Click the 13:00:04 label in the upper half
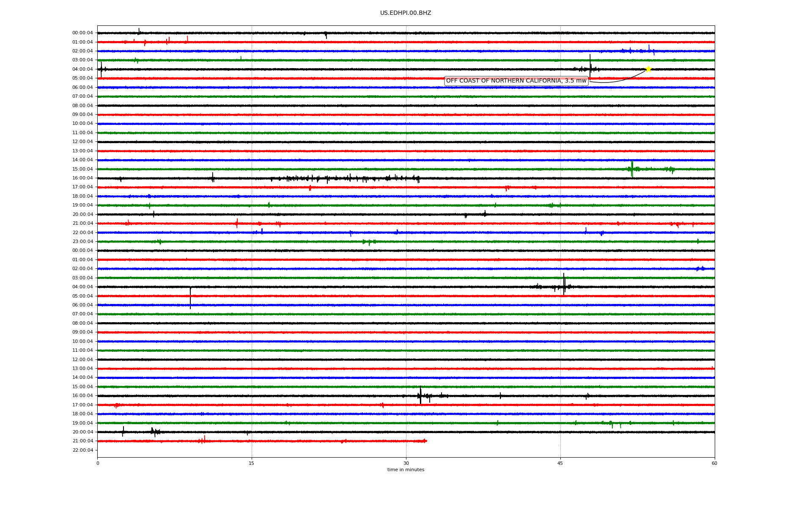Viewport: 812px width, 508px height. [82, 151]
